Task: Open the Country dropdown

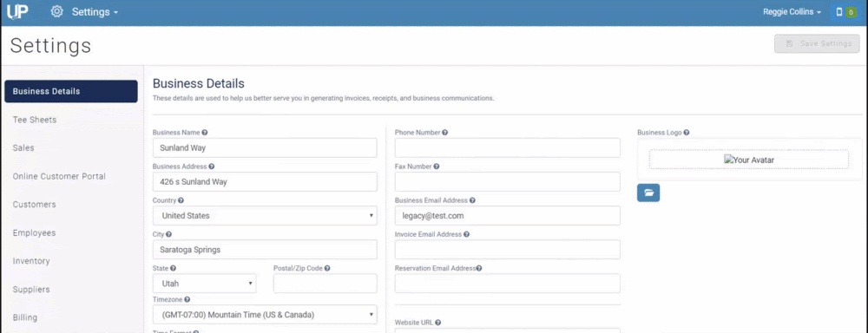Action: click(265, 216)
